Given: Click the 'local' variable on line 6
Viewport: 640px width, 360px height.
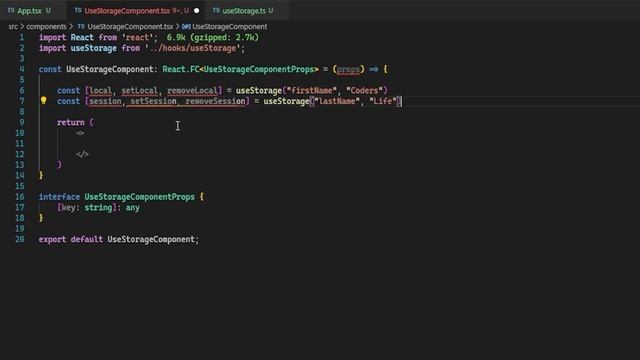Looking at the screenshot, I should click(100, 91).
